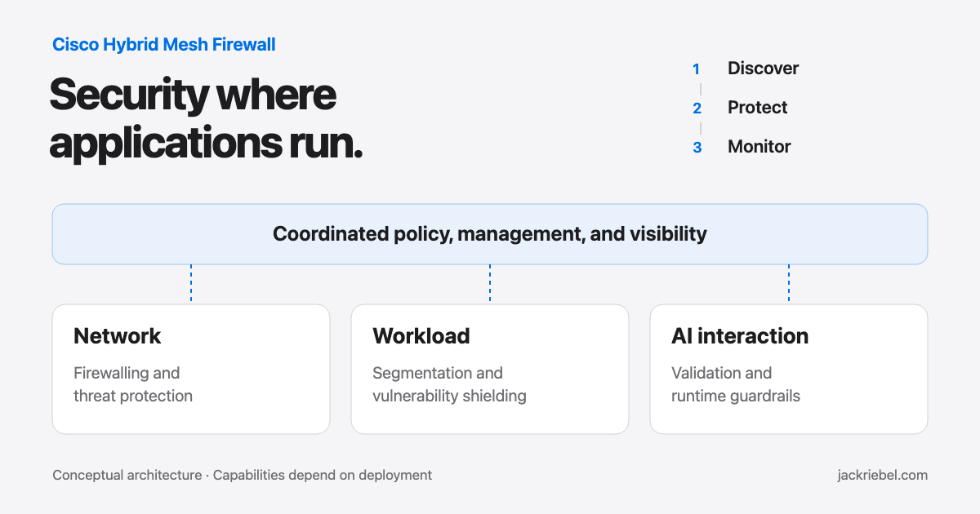Image resolution: width=980 pixels, height=514 pixels.
Task: Click step number 3 beside Monitor
Action: [x=697, y=148]
